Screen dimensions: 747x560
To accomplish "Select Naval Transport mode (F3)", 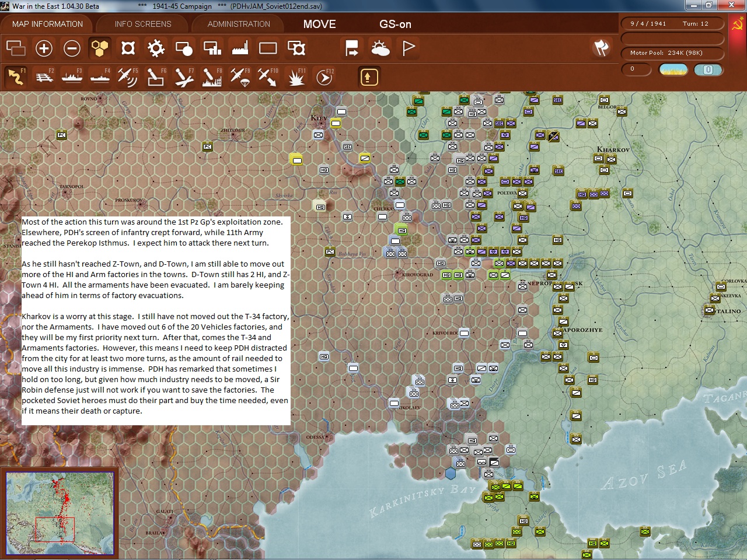I will click(x=72, y=76).
